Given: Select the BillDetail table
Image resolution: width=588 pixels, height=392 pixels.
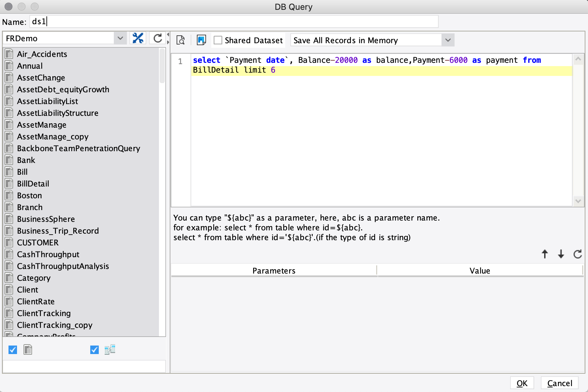Looking at the screenshot, I should [33, 184].
